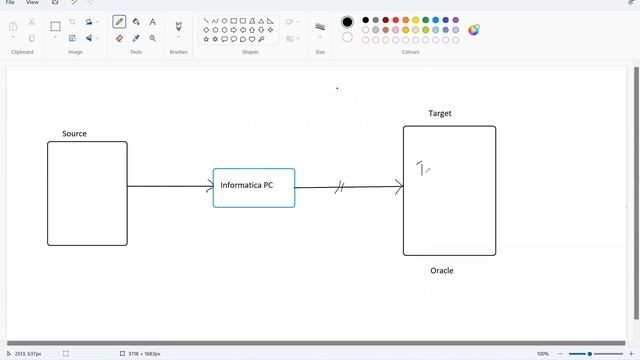Click the canvas dimensions status text
The height and width of the screenshot is (360, 640).
tap(144, 353)
